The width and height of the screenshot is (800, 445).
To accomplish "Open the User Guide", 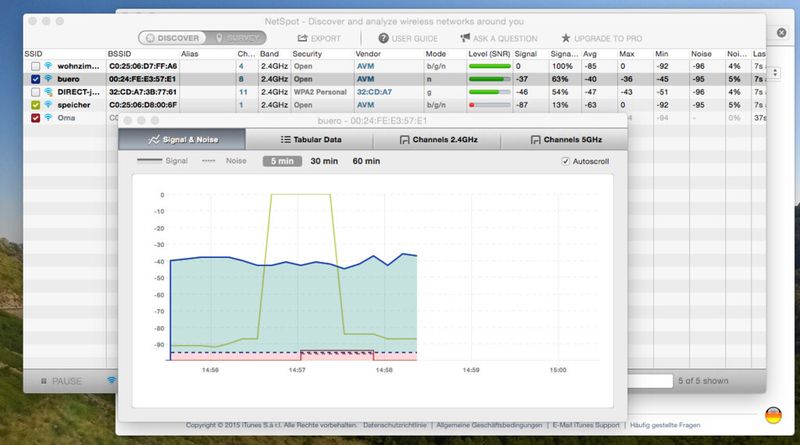I will click(x=408, y=38).
